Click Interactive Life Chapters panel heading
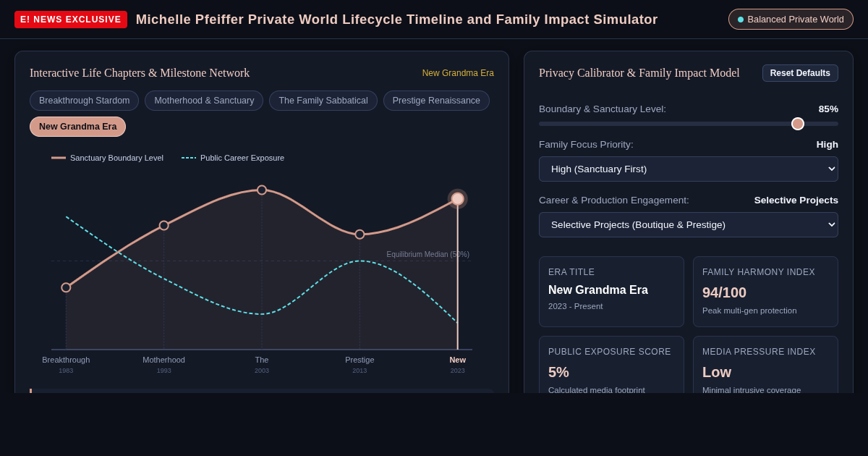 (140, 73)
